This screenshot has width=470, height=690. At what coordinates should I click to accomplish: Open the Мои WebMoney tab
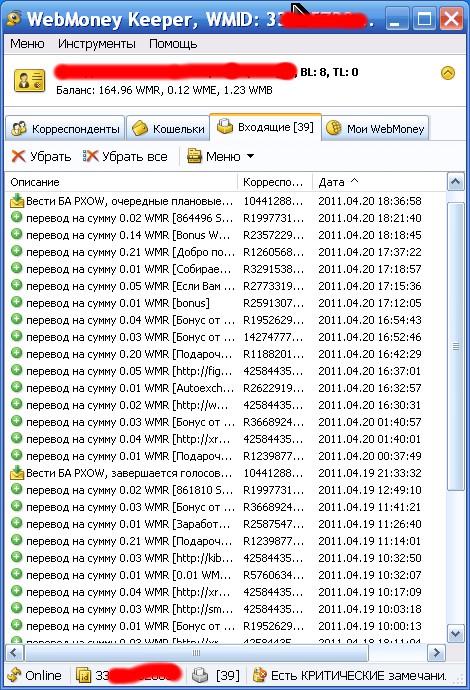pyautogui.click(x=375, y=128)
